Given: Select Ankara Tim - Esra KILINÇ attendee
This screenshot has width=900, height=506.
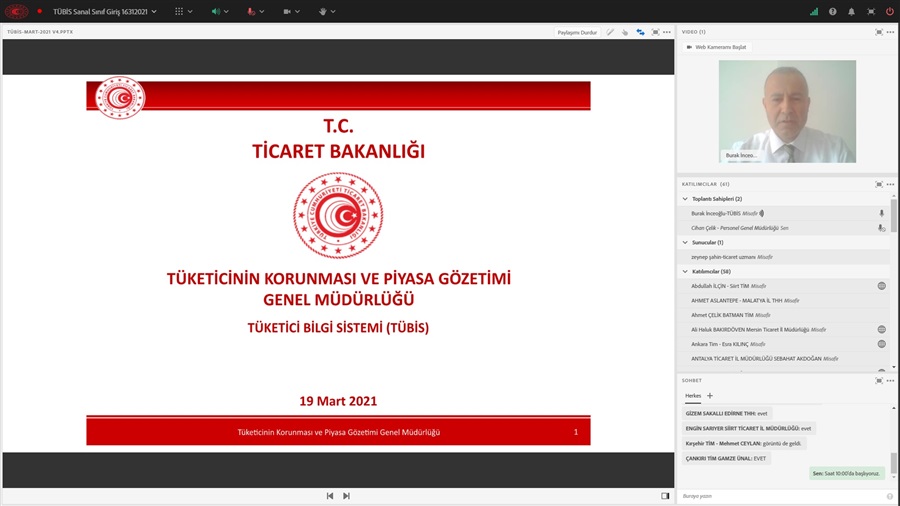Looking at the screenshot, I should 784,344.
